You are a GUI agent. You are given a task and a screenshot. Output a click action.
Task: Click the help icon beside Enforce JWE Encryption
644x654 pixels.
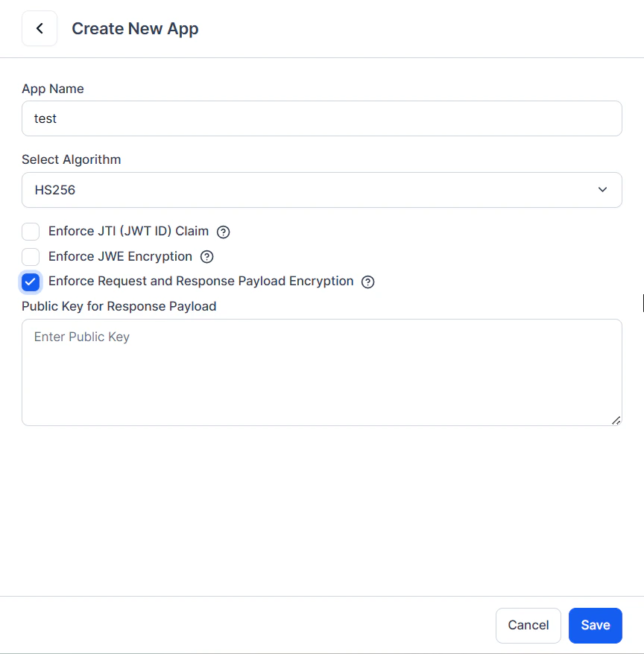206,256
